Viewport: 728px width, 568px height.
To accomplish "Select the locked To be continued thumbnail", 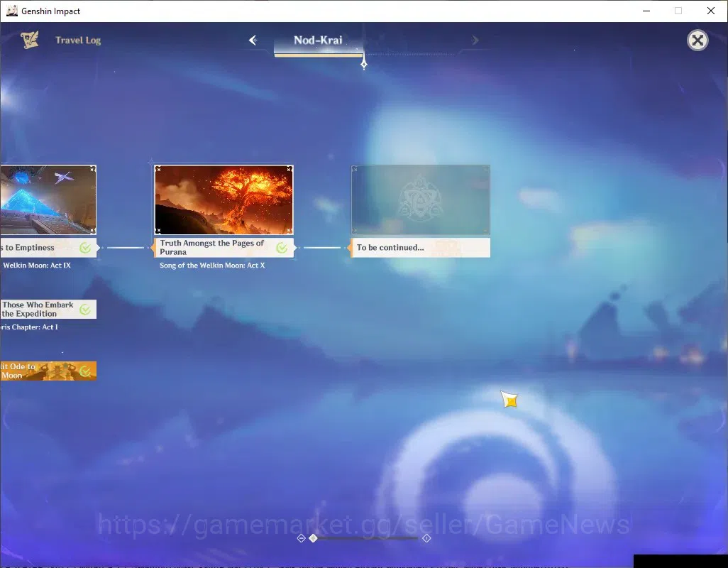I will (x=421, y=200).
